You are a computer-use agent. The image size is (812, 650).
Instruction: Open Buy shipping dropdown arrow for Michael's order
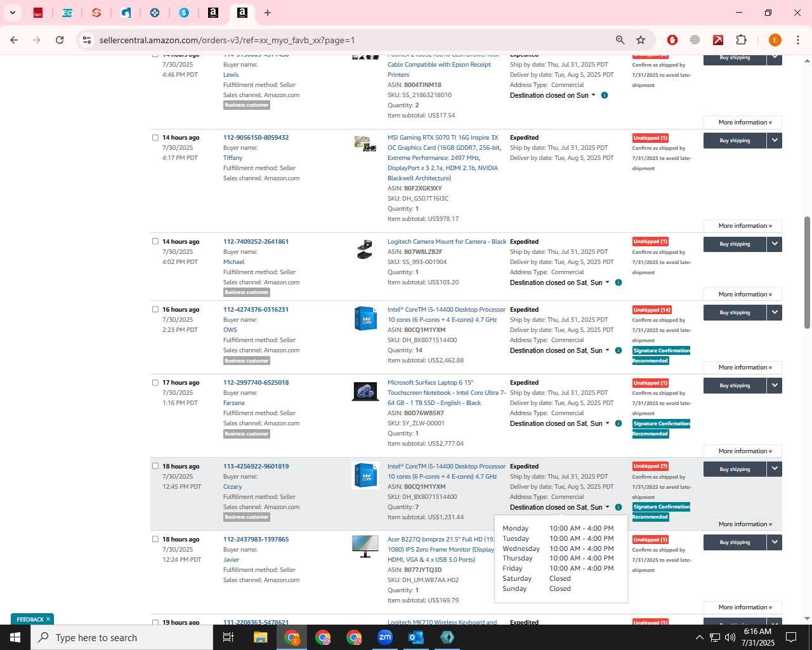774,244
